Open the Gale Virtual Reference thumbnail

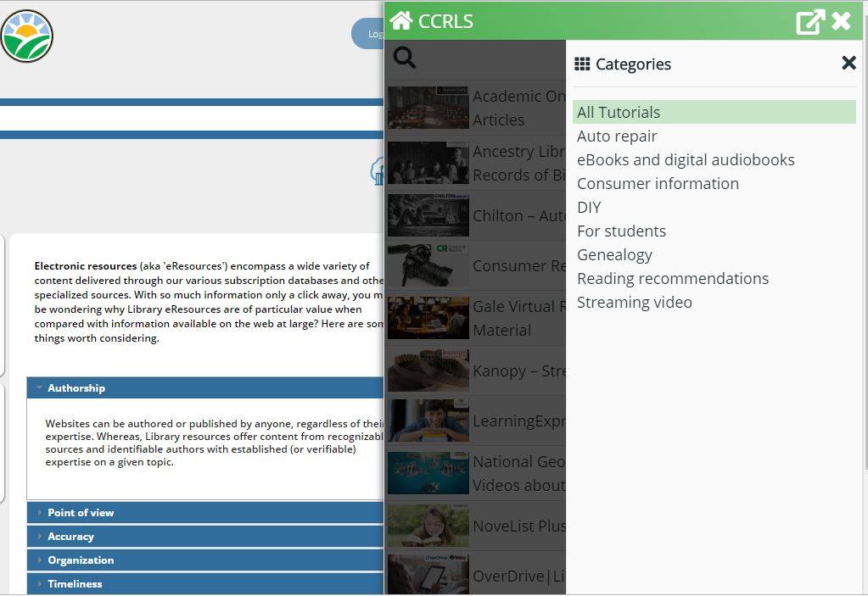pos(428,318)
